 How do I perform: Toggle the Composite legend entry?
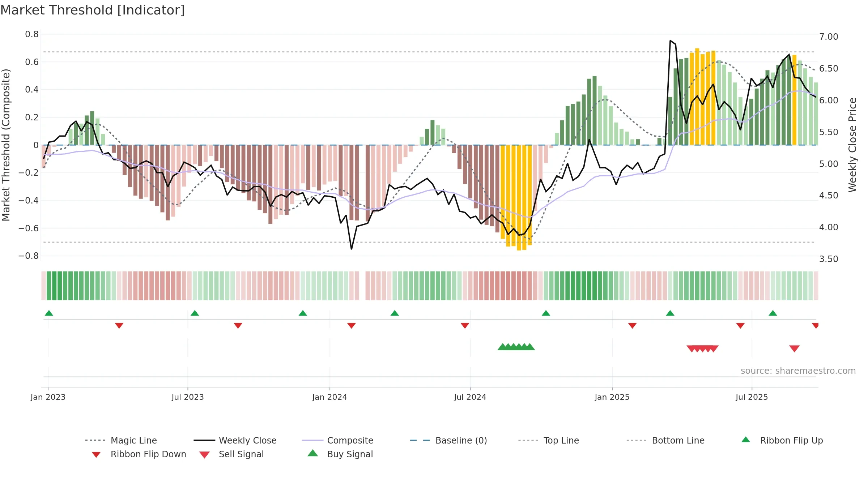(338, 440)
